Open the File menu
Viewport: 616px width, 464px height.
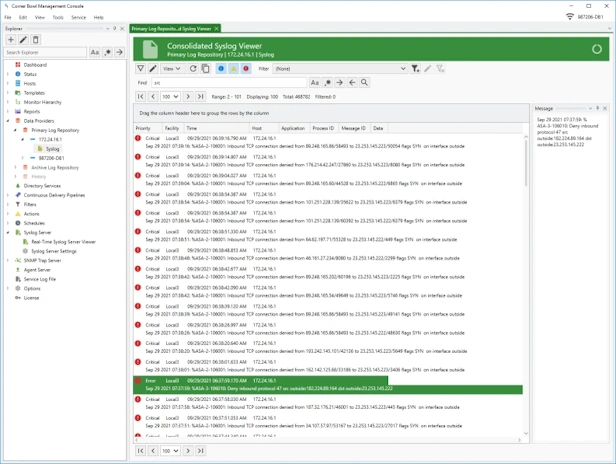click(x=8, y=17)
